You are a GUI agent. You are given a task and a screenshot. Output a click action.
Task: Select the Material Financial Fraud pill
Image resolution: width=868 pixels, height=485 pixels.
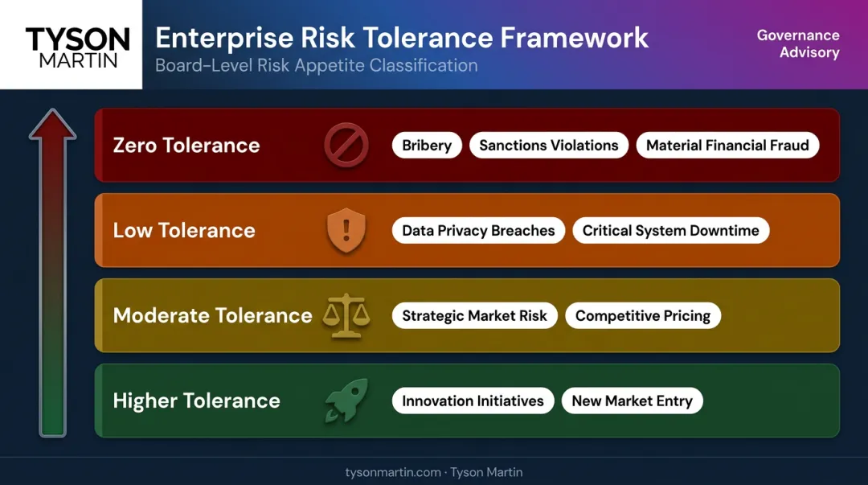tap(727, 146)
